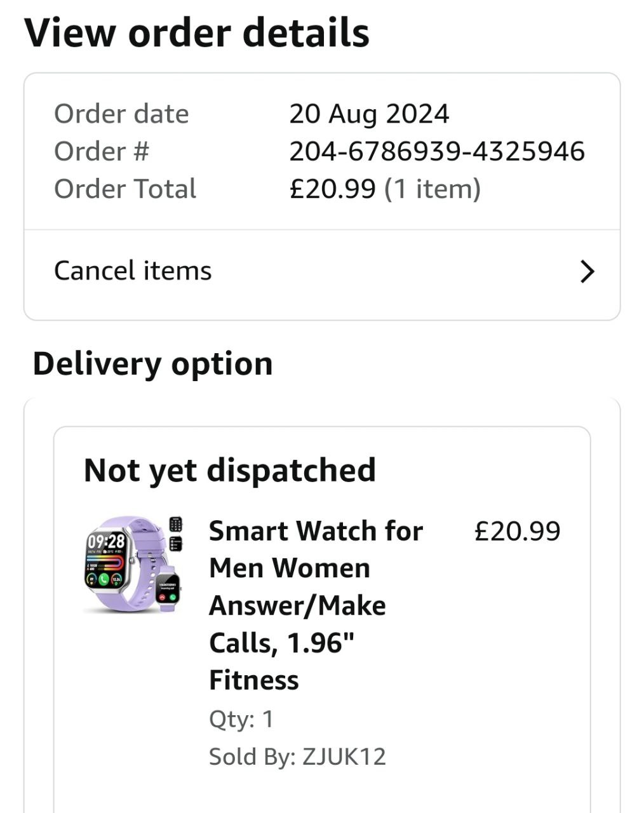644x813 pixels.
Task: Click the Order date label
Action: [121, 114]
